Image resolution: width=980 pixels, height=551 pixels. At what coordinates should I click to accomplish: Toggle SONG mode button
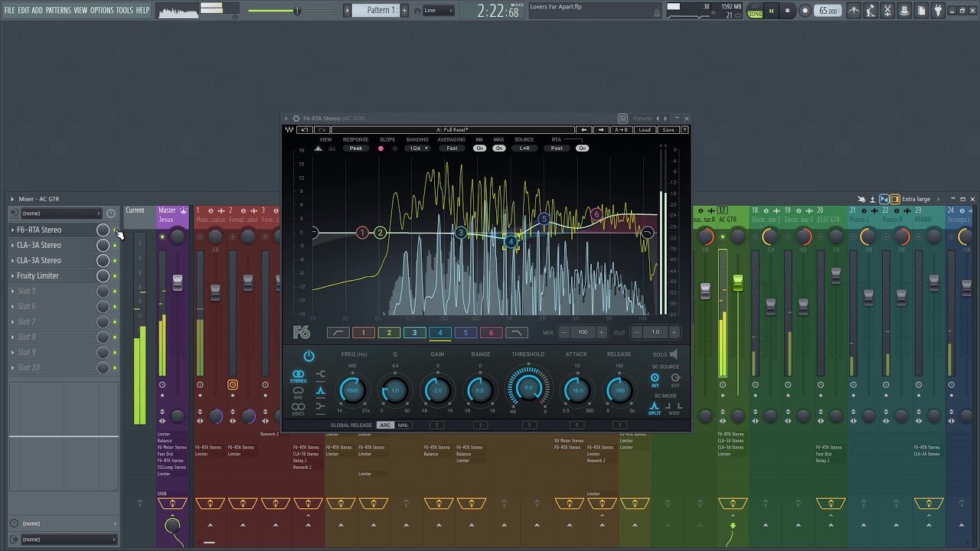tap(756, 14)
